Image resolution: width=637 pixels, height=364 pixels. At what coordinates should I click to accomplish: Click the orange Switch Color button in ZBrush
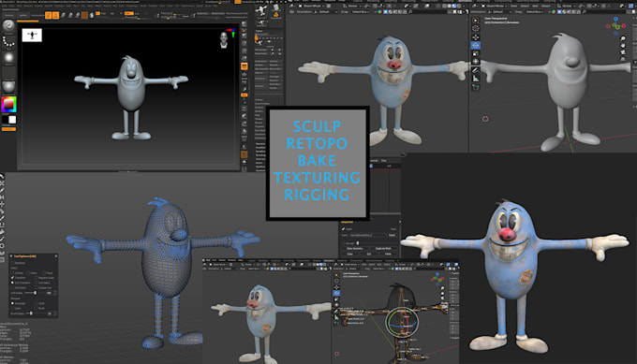pos(8,129)
